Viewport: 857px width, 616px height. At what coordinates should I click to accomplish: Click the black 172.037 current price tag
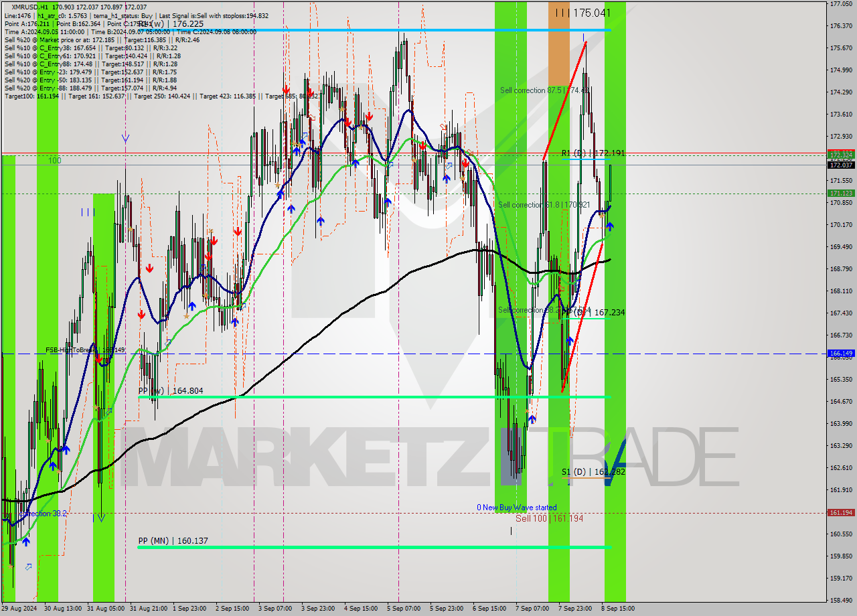point(840,165)
